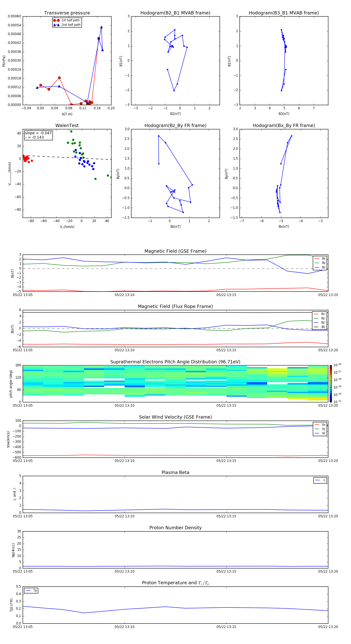Select the "V_remaining(km/s)" y-axis label
This screenshot has width=351, height=644.
coord(10,173)
